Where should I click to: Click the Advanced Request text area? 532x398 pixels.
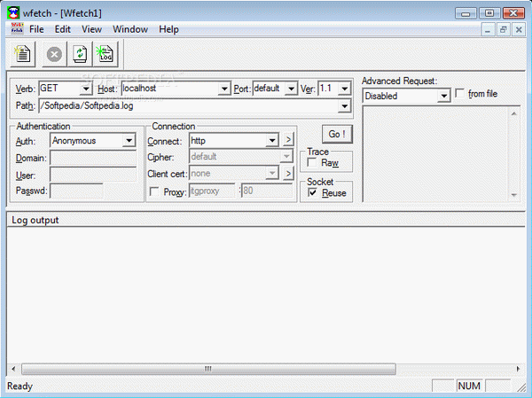435,154
